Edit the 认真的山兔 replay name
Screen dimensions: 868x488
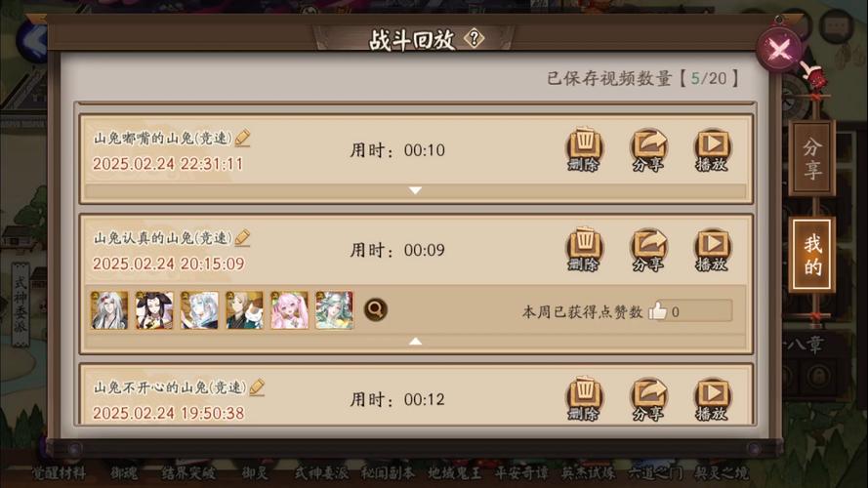[242, 237]
